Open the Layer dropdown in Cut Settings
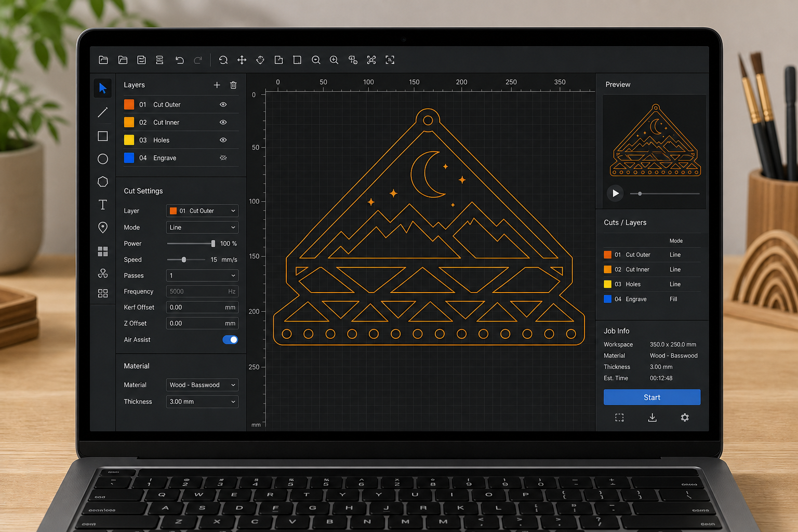 pyautogui.click(x=202, y=211)
